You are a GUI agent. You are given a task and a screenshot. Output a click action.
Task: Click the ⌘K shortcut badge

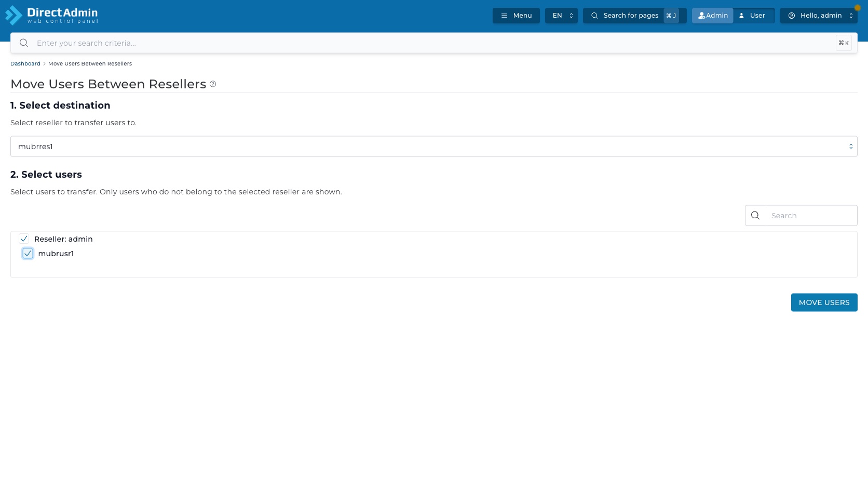[x=844, y=43]
